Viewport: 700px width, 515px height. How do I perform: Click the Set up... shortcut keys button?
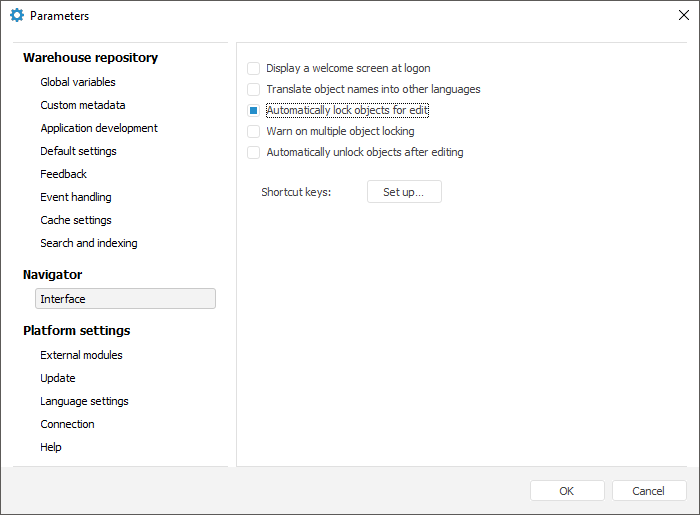coord(404,191)
